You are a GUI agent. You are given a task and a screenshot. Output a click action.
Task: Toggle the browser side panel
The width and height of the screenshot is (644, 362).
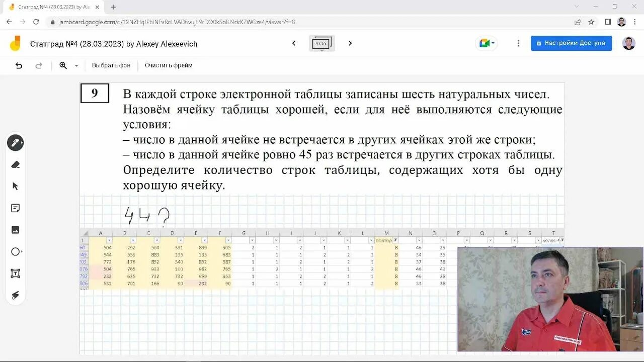[x=608, y=22]
